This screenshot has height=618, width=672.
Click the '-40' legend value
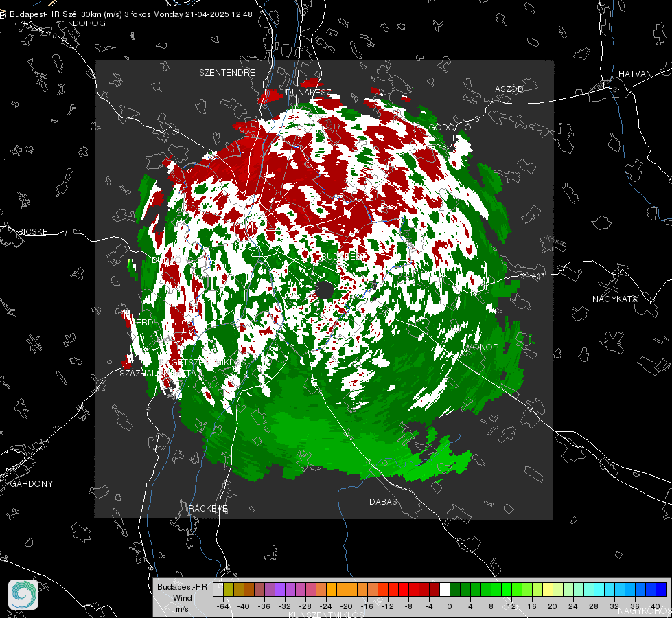click(x=244, y=606)
